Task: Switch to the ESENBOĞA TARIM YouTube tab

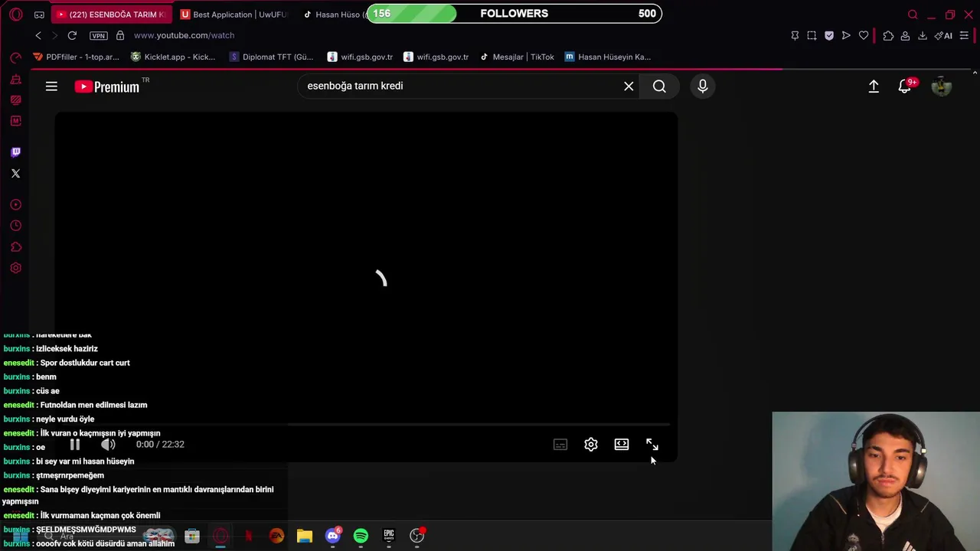Action: pos(111,15)
